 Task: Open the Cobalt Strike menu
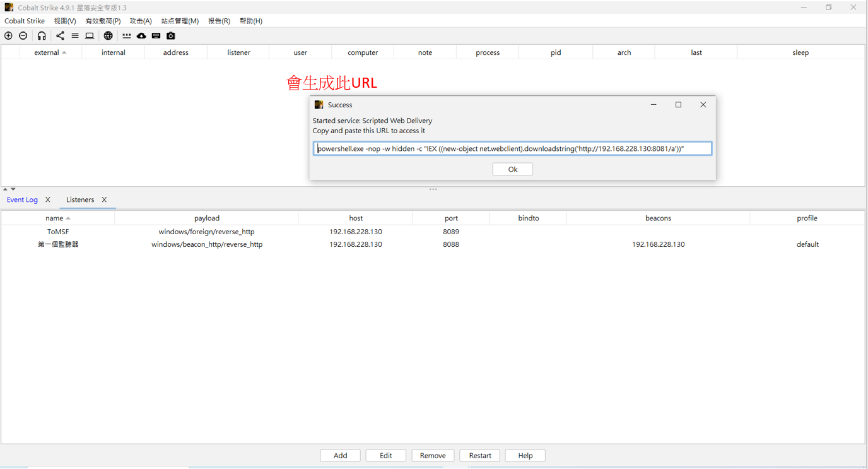pos(25,21)
